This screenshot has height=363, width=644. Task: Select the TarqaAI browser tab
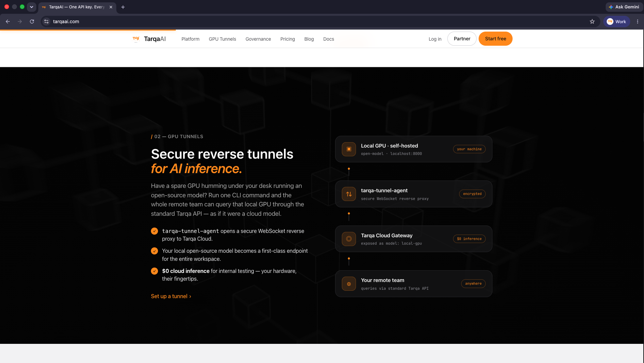(x=77, y=7)
